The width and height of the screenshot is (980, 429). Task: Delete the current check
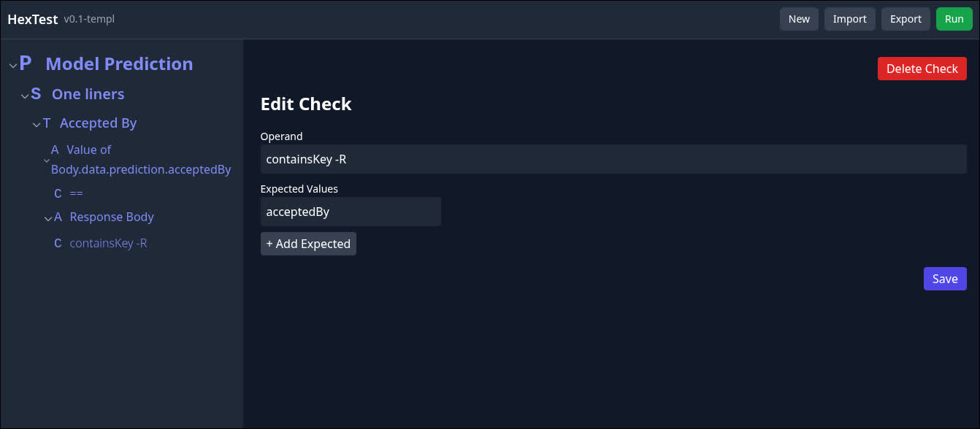(922, 69)
